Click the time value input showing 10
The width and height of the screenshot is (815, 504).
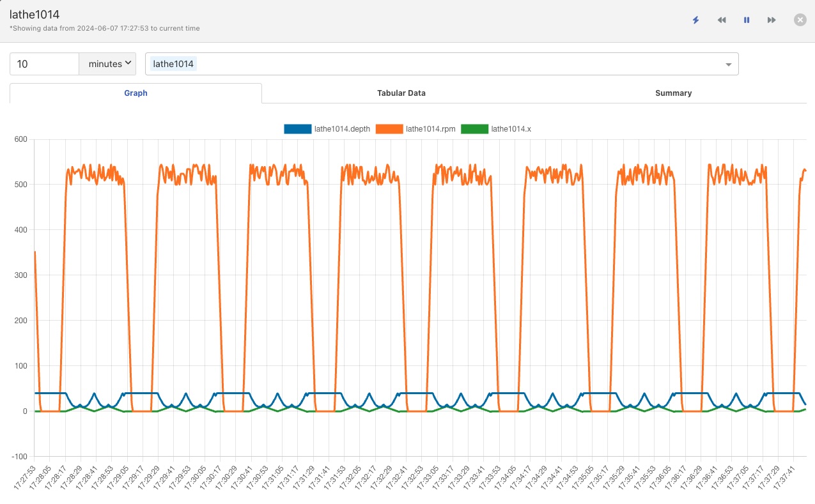[44, 64]
